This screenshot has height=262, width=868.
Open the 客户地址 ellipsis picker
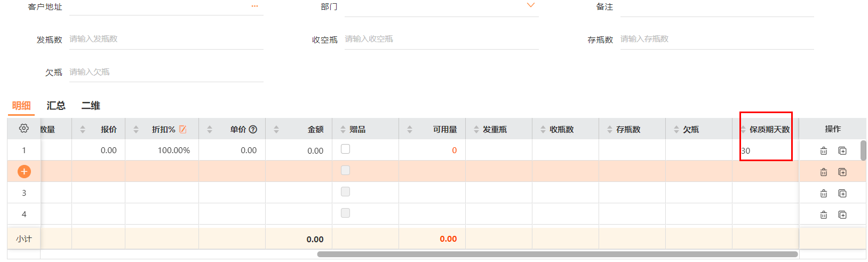(254, 6)
